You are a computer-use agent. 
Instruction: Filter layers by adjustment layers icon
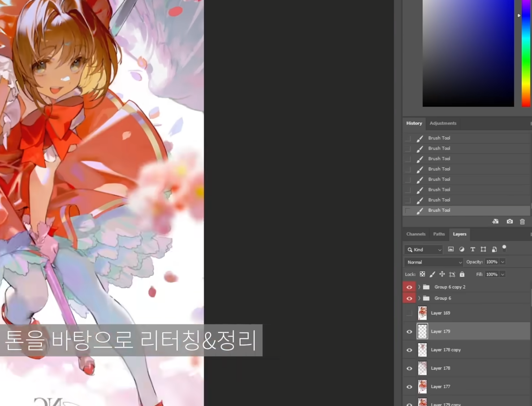pyautogui.click(x=462, y=249)
